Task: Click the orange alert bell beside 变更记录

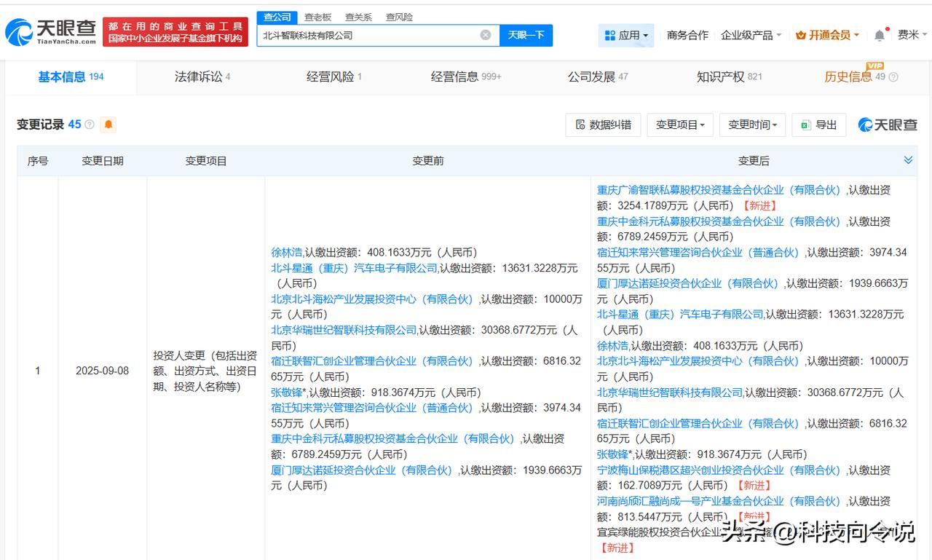Action: pos(108,125)
